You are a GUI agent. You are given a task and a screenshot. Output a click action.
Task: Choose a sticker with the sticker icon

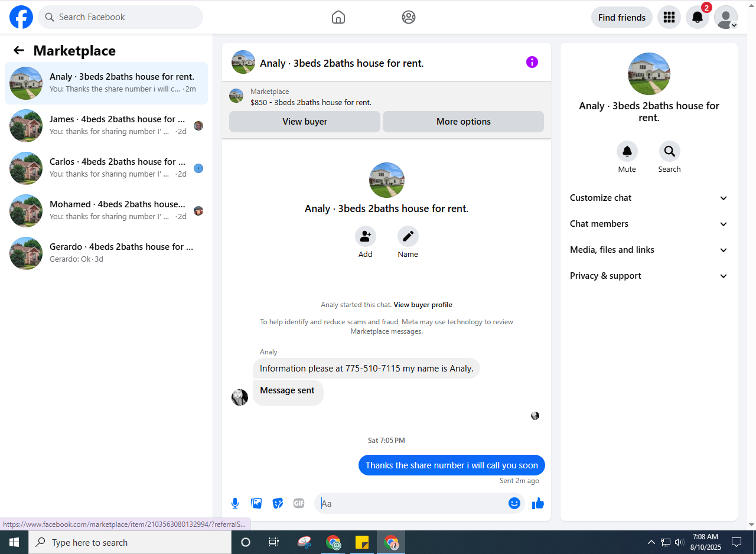(x=278, y=503)
